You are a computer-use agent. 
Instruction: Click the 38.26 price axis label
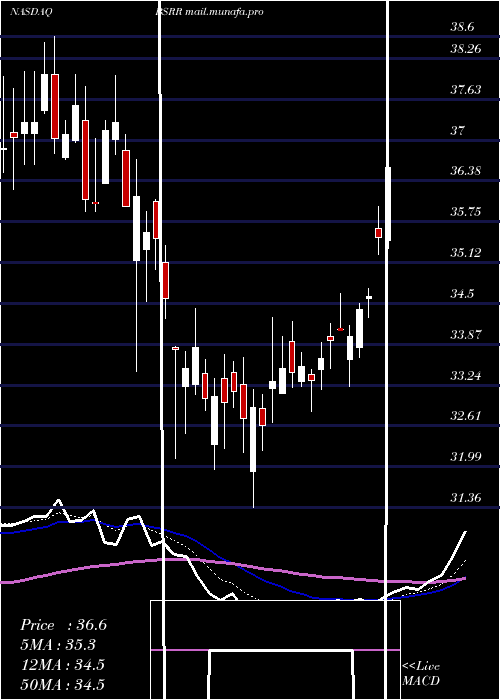[x=466, y=48]
